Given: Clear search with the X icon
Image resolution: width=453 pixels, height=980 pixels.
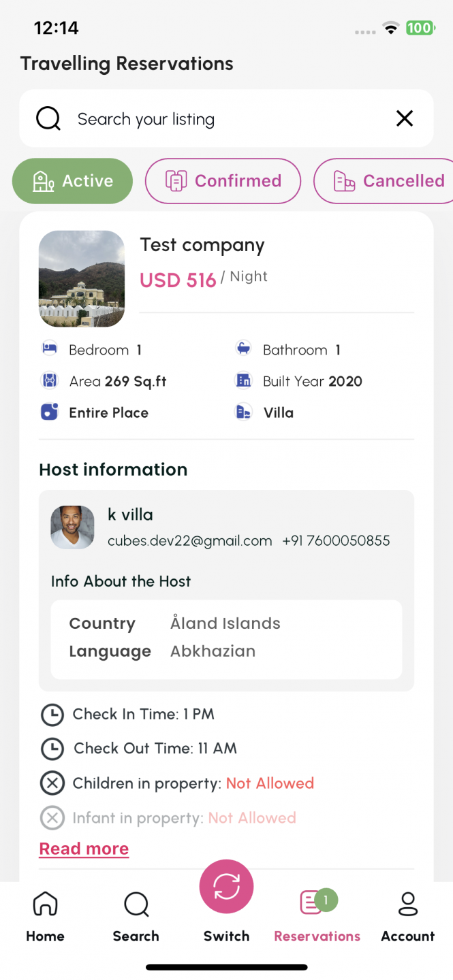Looking at the screenshot, I should pos(405,119).
